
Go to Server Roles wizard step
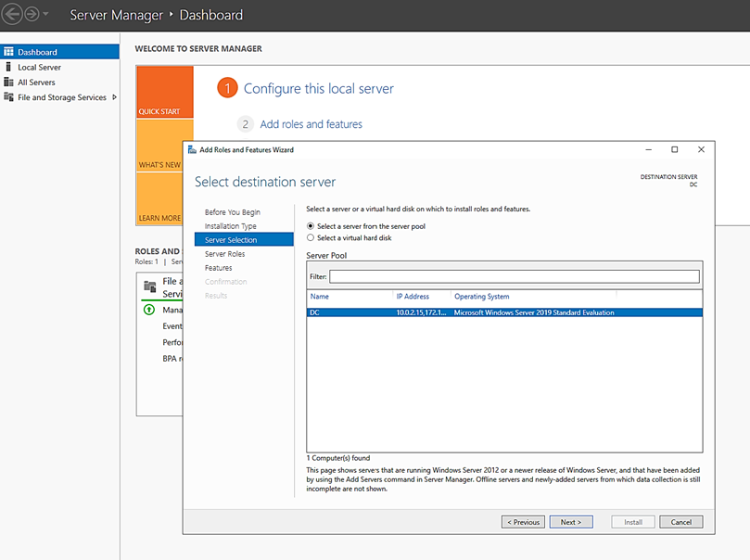224,254
